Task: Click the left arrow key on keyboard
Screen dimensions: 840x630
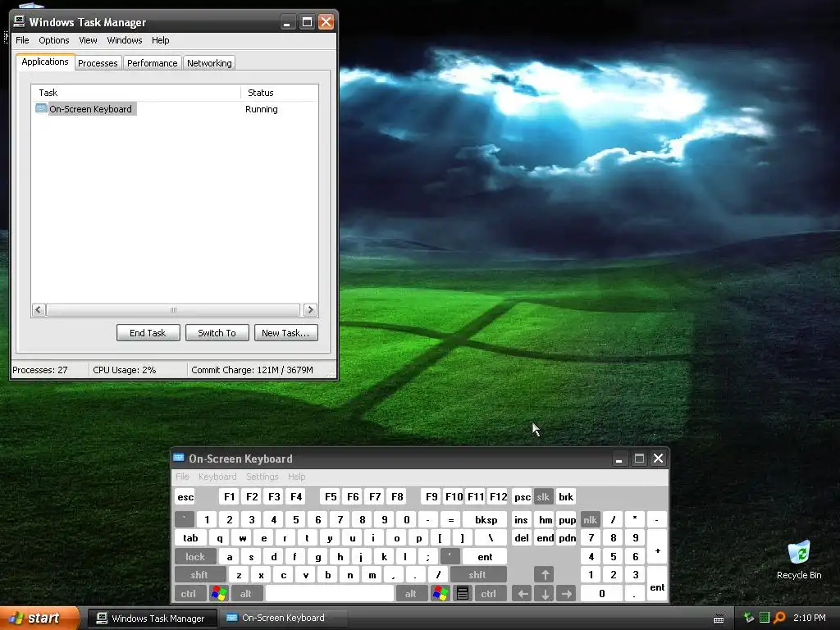Action: pos(523,593)
